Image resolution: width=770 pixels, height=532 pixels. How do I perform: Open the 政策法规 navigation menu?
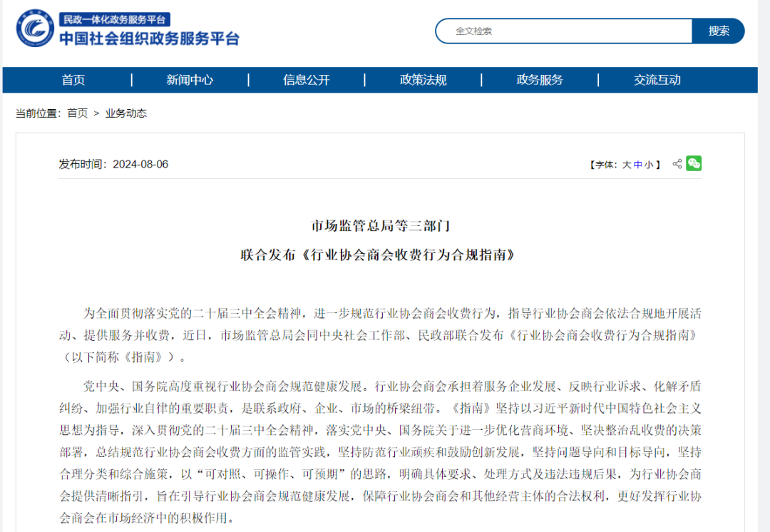(x=423, y=80)
